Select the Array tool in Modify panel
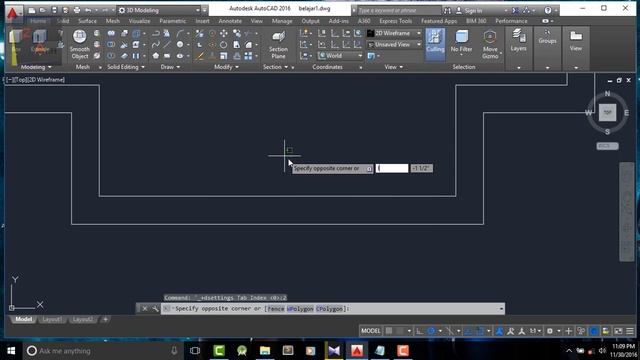This screenshot has width=640, height=360. pyautogui.click(x=248, y=56)
